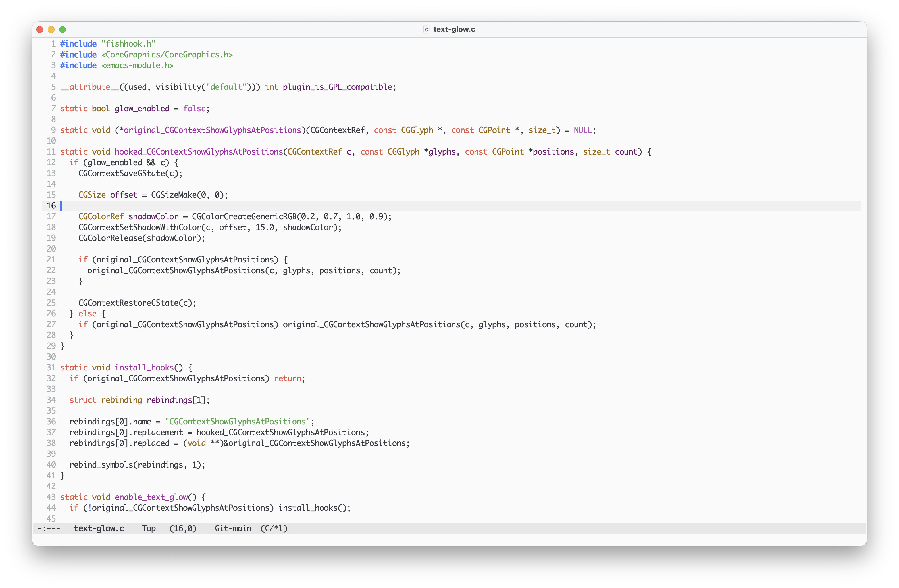Click the enable_text_glow function name
Viewport: 899px width, 588px height.
(151, 497)
